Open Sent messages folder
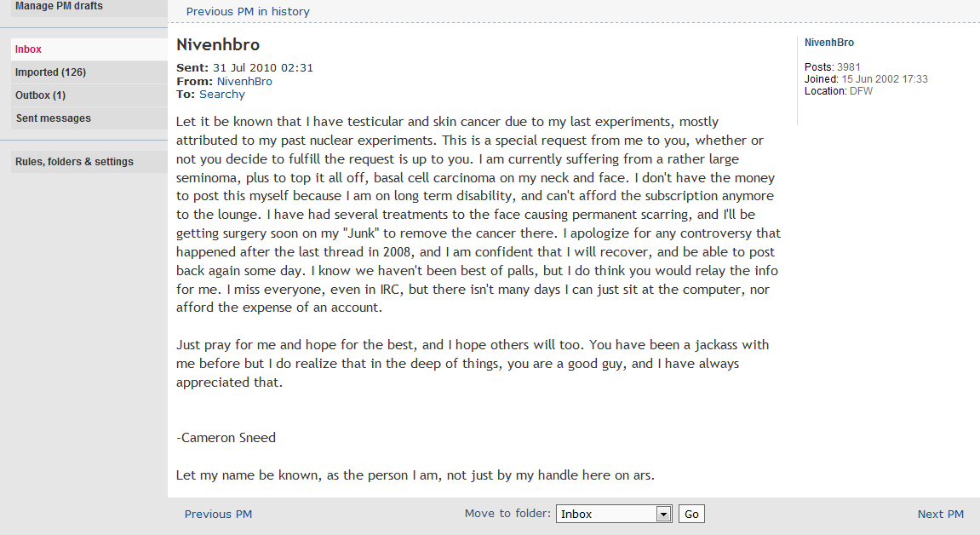980x535 pixels. (x=53, y=118)
